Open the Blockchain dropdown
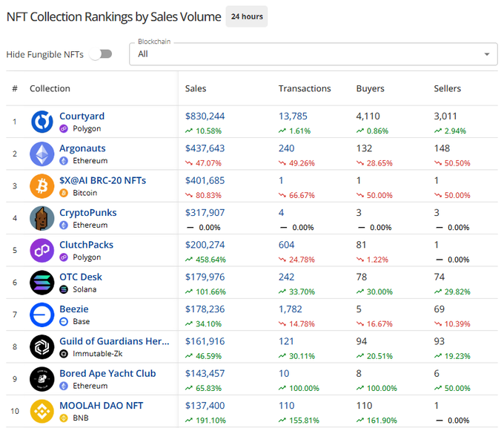Image resolution: width=504 pixels, height=428 pixels. [x=314, y=54]
